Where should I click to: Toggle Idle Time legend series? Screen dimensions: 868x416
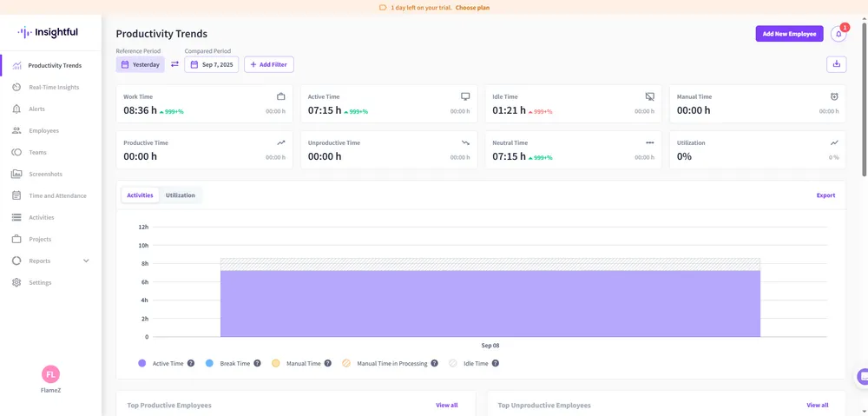[475, 363]
